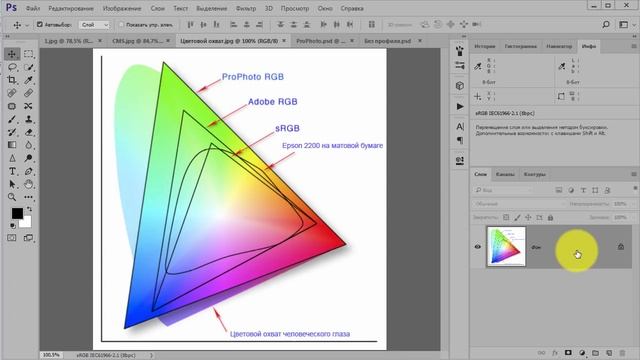Image resolution: width=640 pixels, height=360 pixels.
Task: Toggle pixel layer filter in Layers panel
Action: click(x=559, y=190)
